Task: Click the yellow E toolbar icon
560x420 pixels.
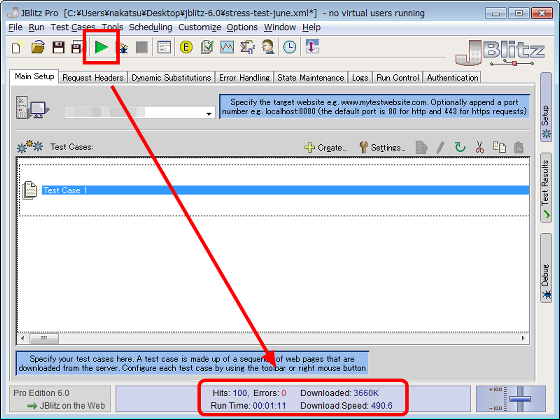Action: 186,47
